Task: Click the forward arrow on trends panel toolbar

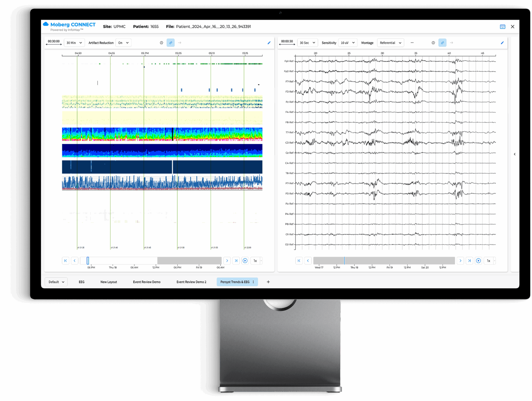Action: (179, 43)
